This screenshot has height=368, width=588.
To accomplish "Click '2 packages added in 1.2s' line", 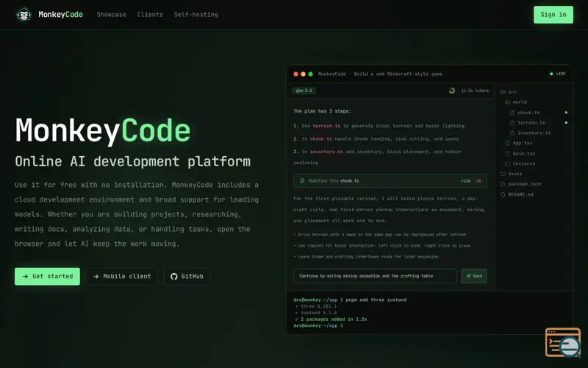I will 334,319.
